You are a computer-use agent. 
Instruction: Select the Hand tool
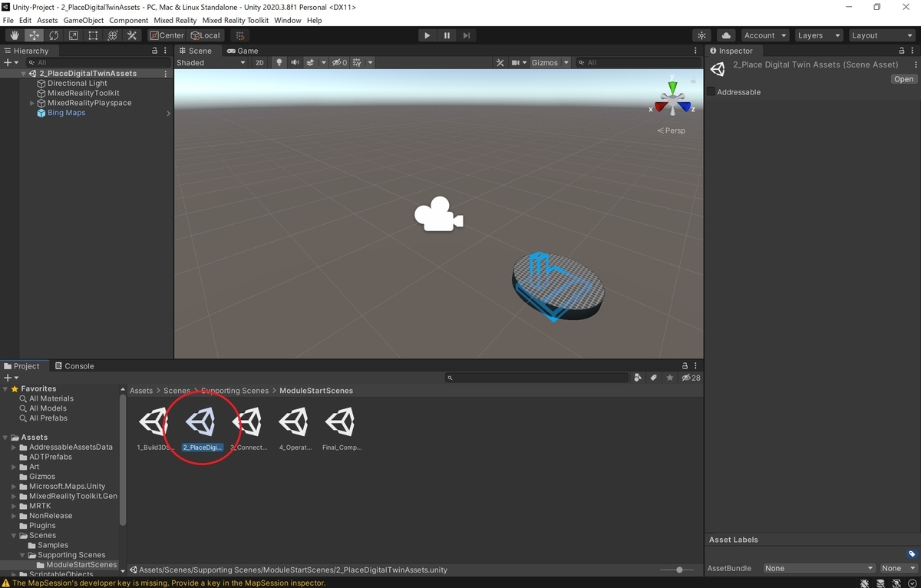pyautogui.click(x=15, y=35)
